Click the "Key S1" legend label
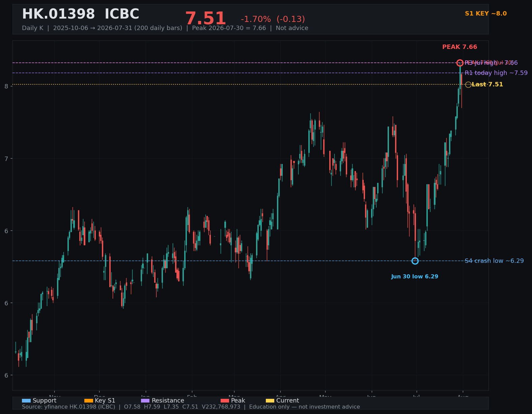 pyautogui.click(x=105, y=401)
